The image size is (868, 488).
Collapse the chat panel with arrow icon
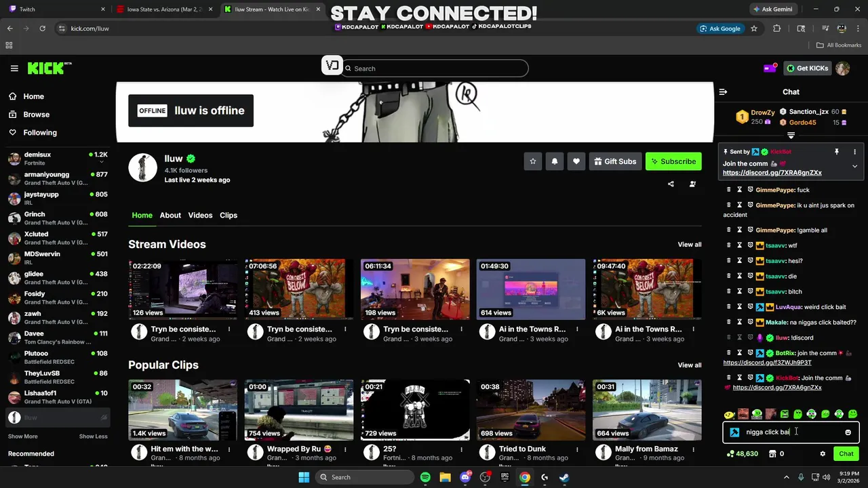723,91
